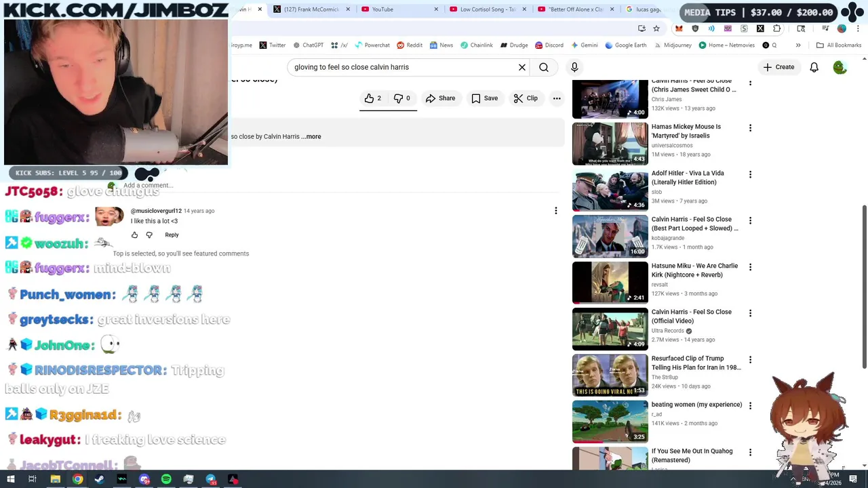Screen dimensions: 868x488
Task: Click the Create button in YouTube header
Action: 778,67
